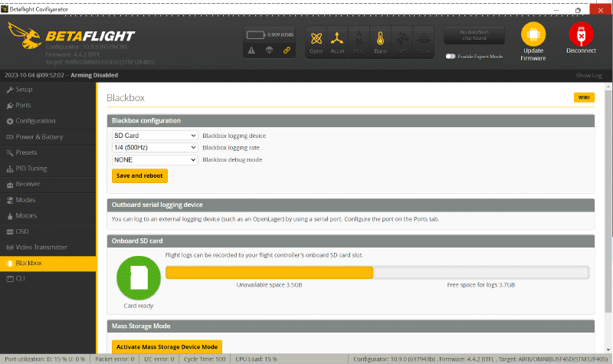Click the yellow link status icon
Screen dimensions: 613x364
(287, 51)
